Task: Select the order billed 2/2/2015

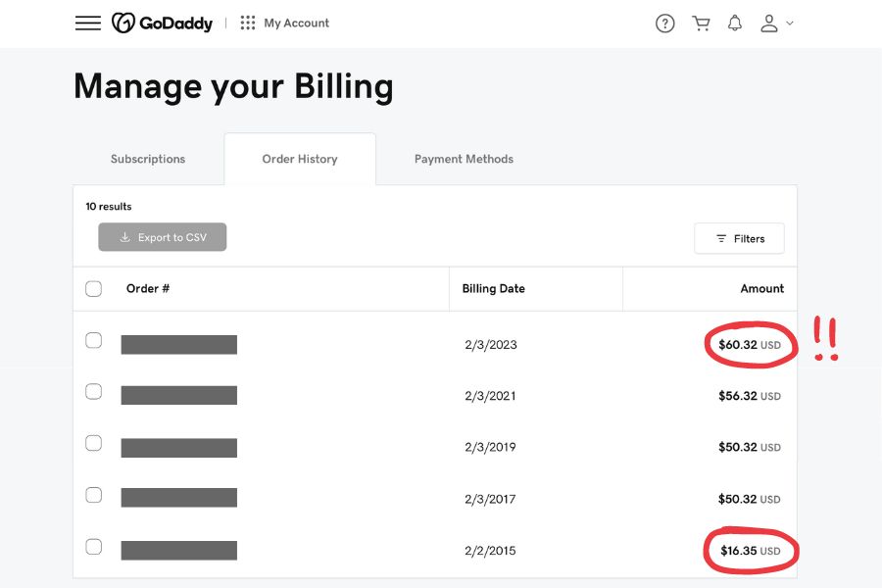Action: pos(94,547)
